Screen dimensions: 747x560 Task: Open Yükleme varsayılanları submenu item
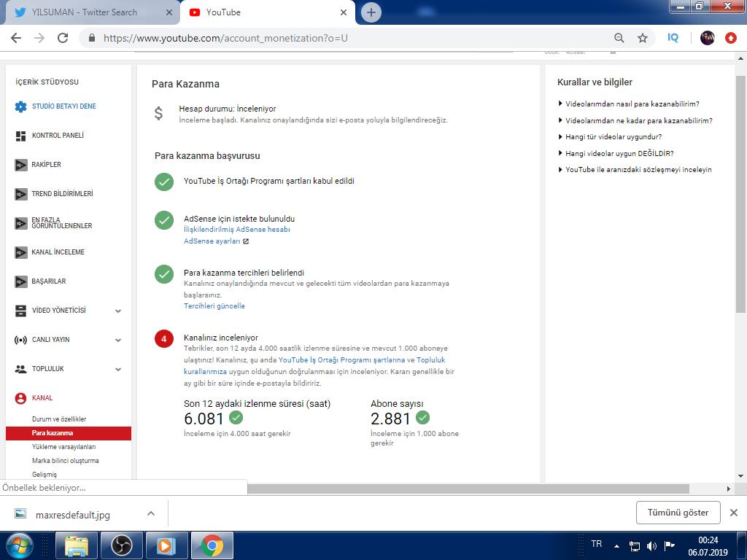64,447
